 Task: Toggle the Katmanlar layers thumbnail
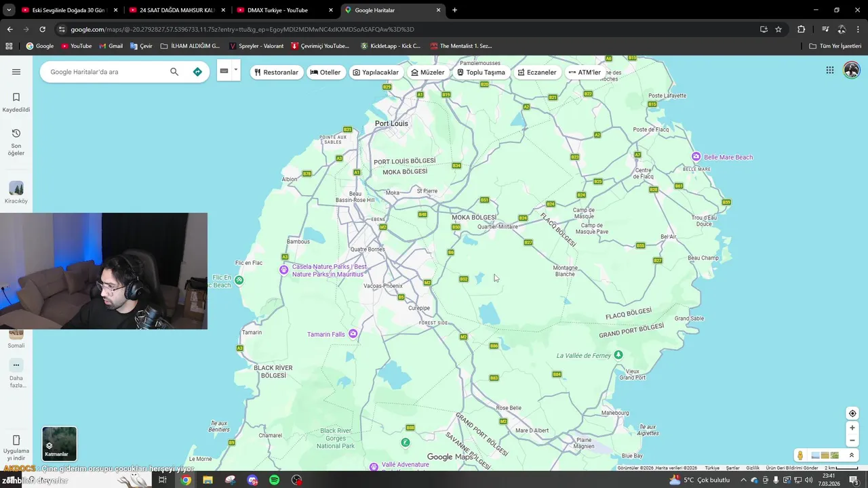pyautogui.click(x=60, y=443)
